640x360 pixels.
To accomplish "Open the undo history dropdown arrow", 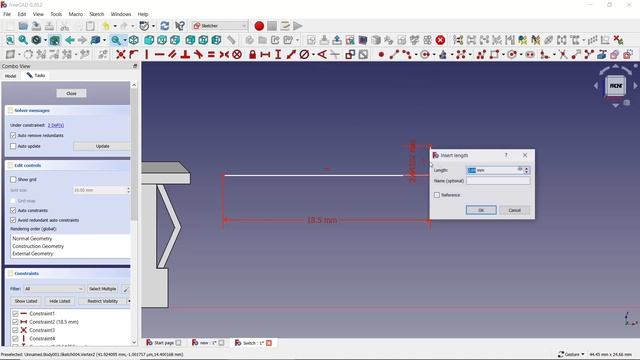I will pyautogui.click(x=115, y=26).
